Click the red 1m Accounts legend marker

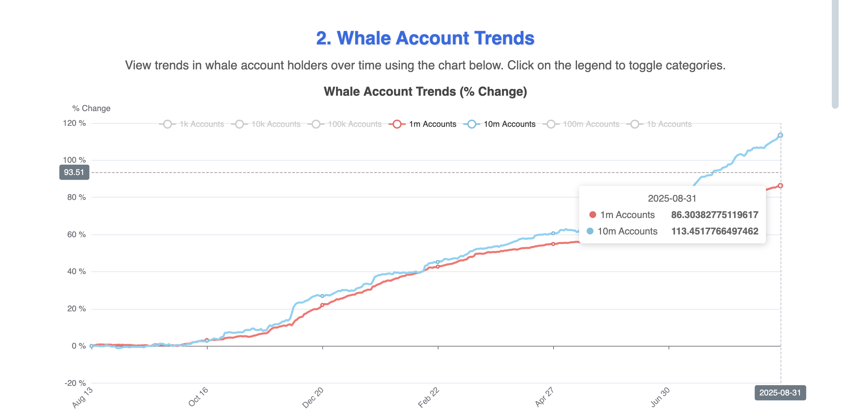397,124
